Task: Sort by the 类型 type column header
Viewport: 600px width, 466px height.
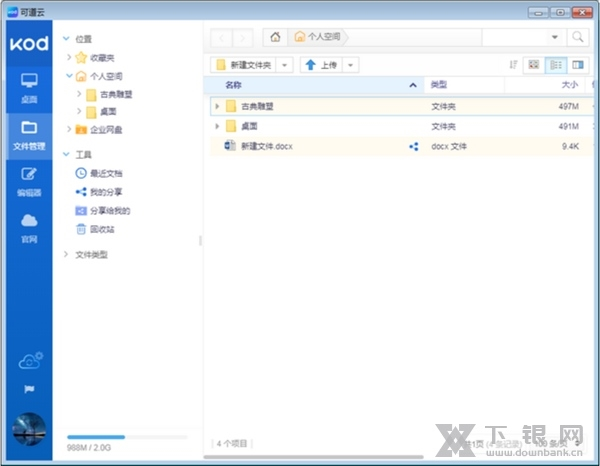Action: click(x=464, y=85)
